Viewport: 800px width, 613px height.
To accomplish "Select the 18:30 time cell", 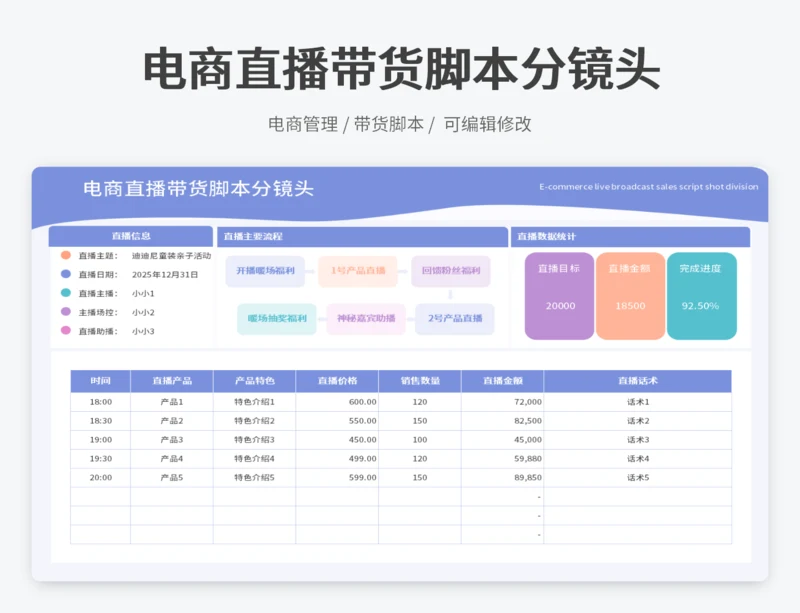I will point(101,421).
